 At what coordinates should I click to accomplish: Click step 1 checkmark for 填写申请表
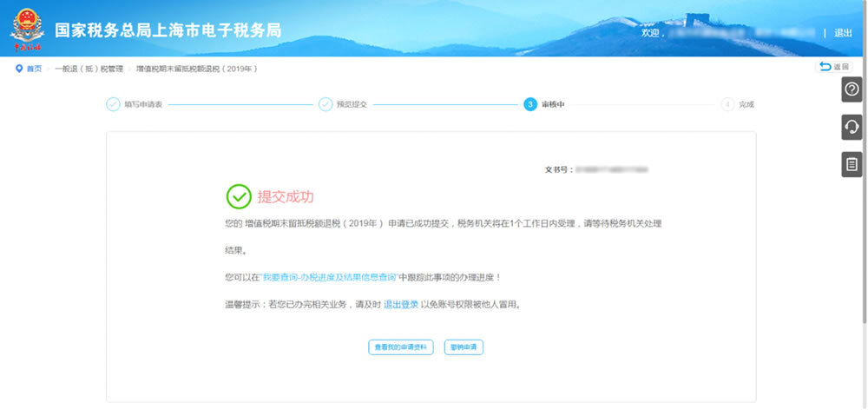coord(113,104)
